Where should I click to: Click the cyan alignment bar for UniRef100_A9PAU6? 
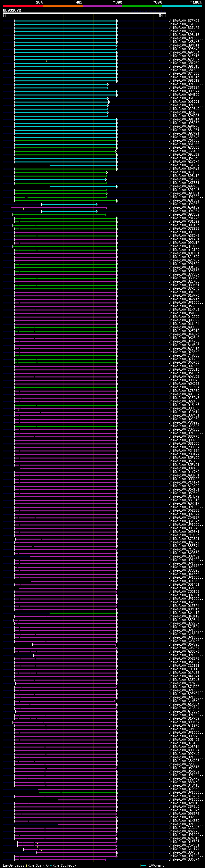tap(84, 186)
